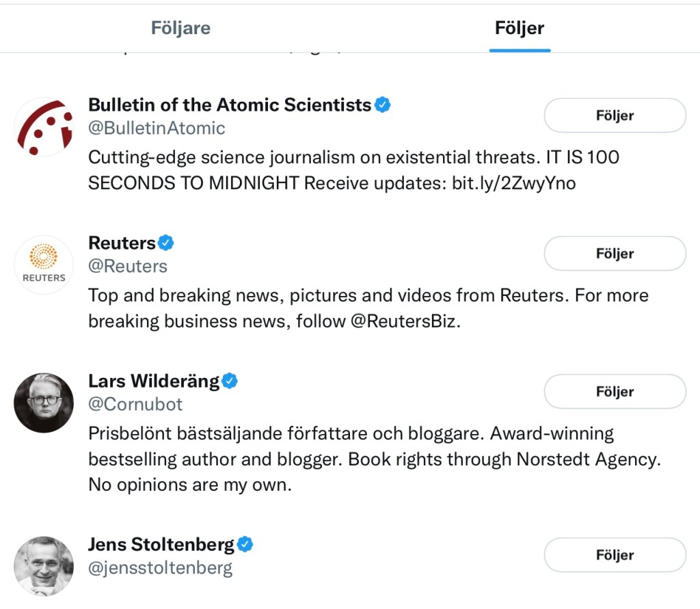
Task: Toggle the Följer button for Lars Wilderäng
Action: tap(615, 392)
